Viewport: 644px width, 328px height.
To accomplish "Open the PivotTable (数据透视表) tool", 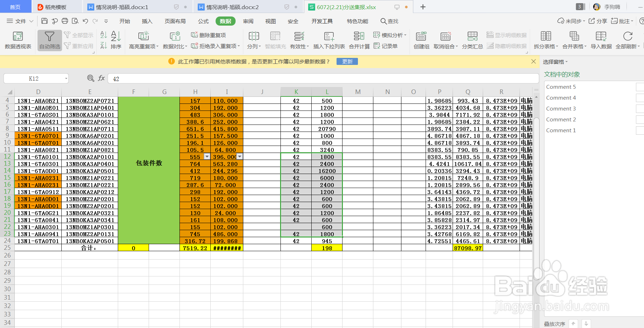I will (x=18, y=40).
